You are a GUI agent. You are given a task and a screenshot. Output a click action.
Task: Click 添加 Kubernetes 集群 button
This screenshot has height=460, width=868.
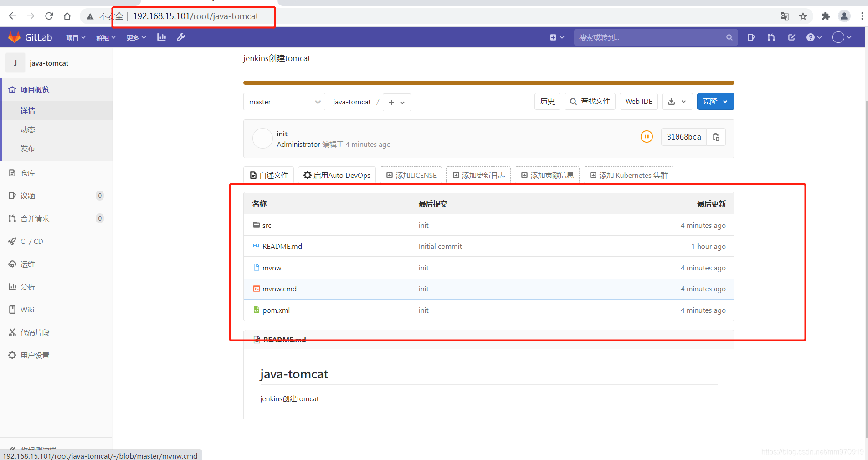coord(628,175)
